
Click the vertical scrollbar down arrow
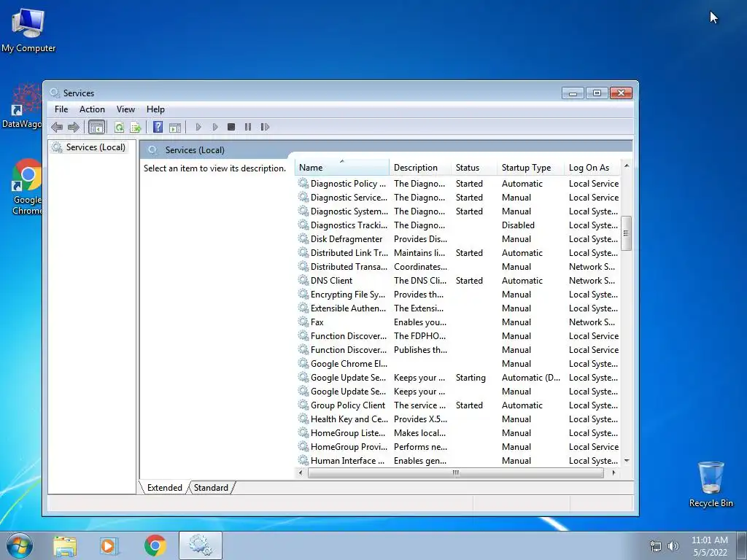click(x=627, y=461)
